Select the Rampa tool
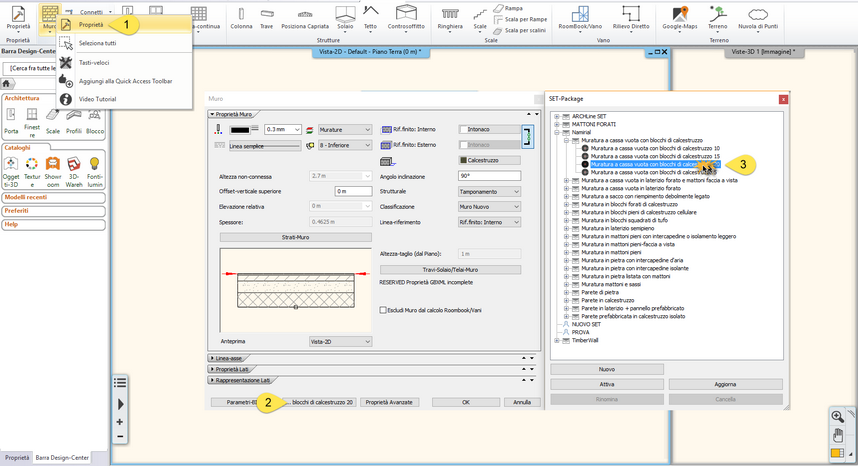Viewport: 858px width, 466px height. pos(508,8)
